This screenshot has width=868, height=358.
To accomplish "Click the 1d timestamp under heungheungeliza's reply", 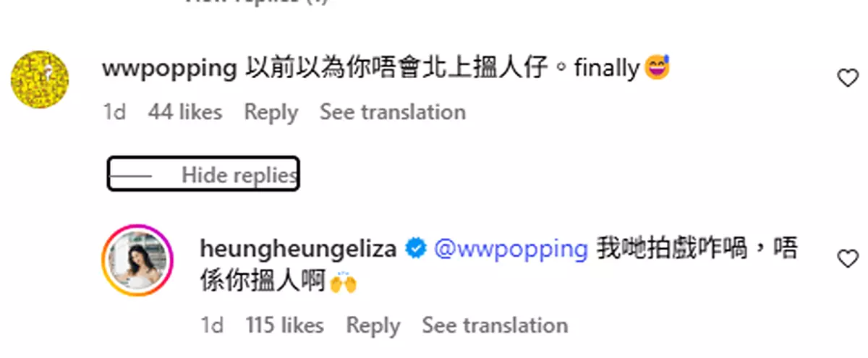I will click(x=211, y=325).
